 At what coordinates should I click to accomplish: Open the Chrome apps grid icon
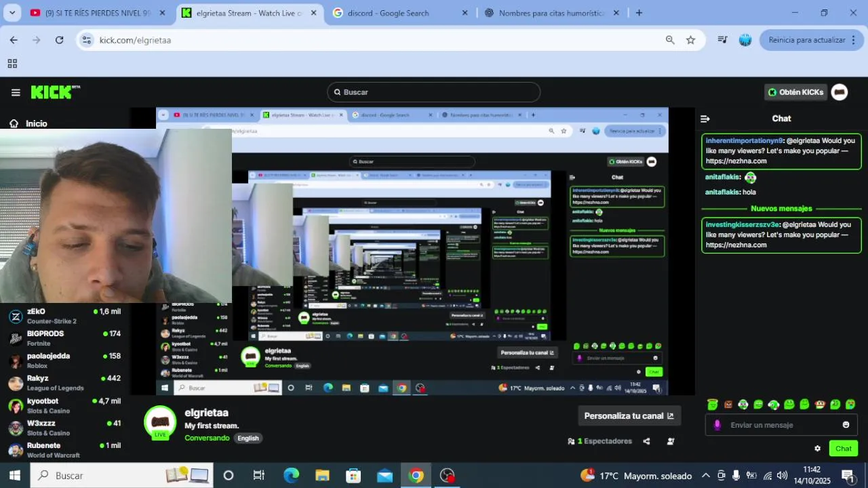coord(12,64)
